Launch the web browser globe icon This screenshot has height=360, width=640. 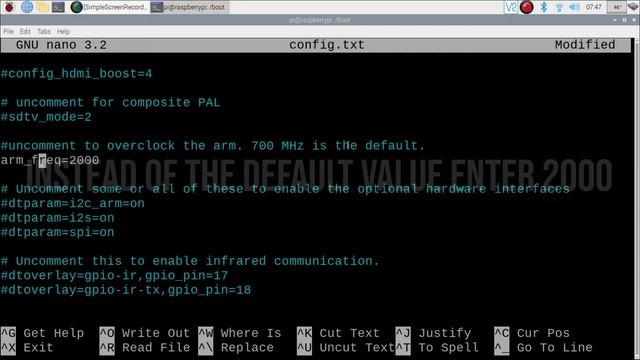27,7
